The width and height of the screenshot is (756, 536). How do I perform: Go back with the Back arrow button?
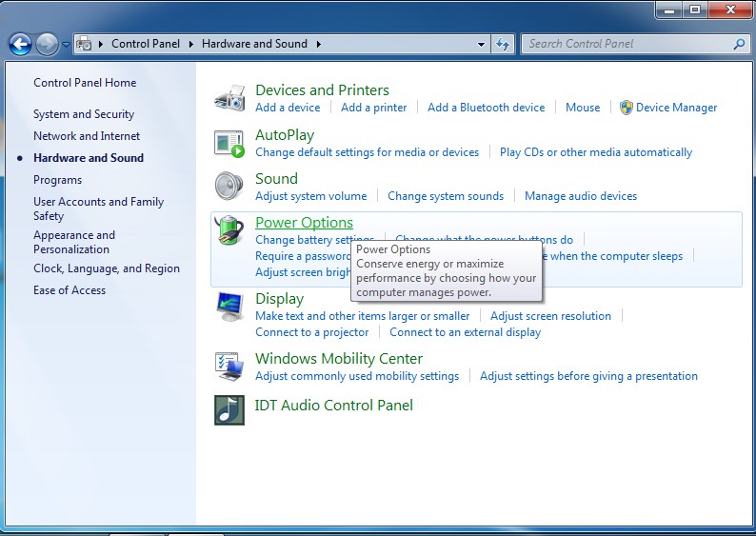(20, 45)
